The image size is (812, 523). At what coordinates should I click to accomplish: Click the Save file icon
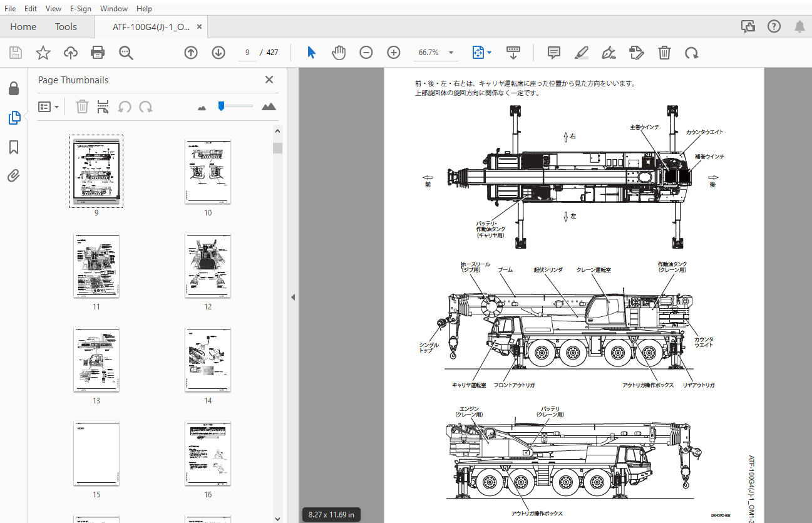[x=16, y=53]
